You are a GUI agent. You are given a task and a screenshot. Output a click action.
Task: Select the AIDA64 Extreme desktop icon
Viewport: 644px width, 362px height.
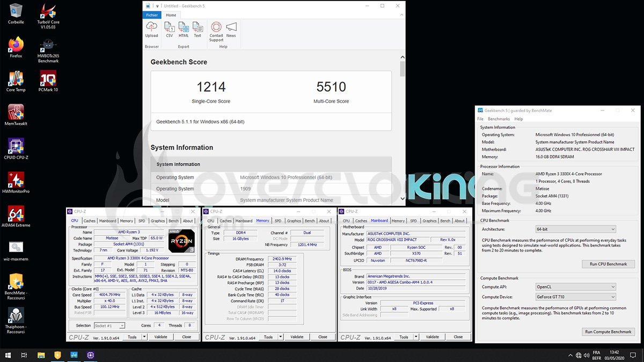click(16, 217)
